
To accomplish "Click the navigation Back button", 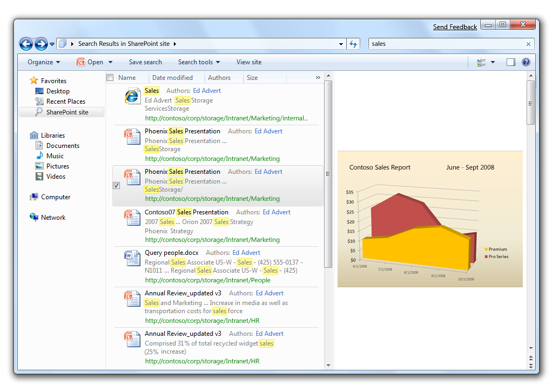I will (x=26, y=44).
